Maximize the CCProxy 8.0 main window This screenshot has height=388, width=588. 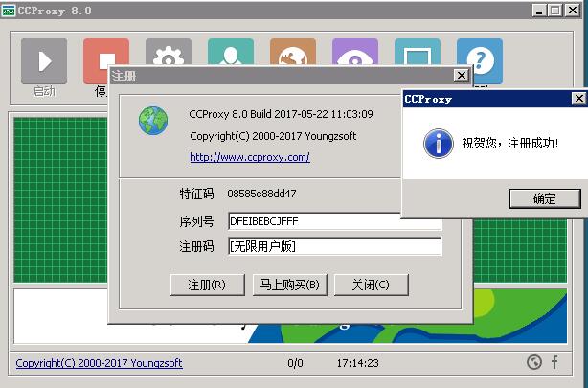[555, 11]
